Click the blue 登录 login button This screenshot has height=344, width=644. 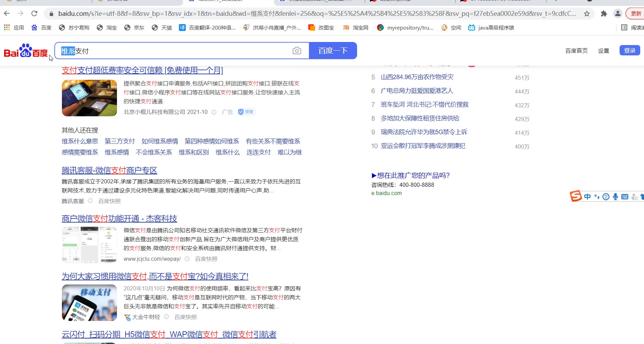630,50
